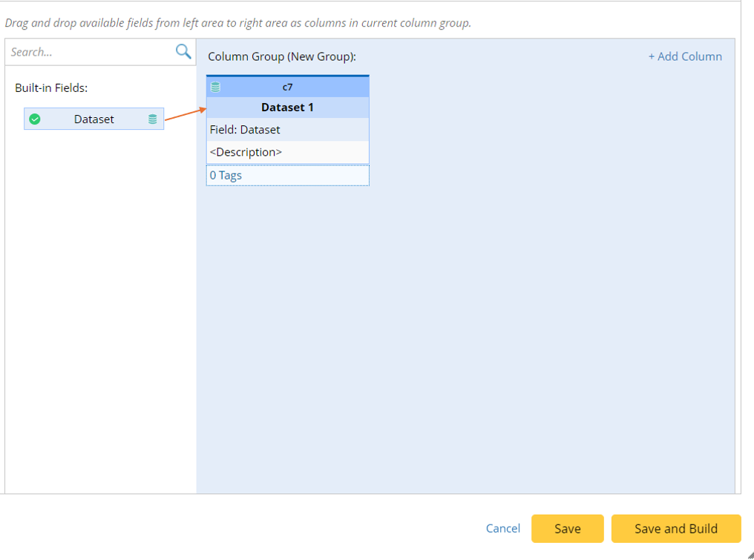Image resolution: width=754 pixels, height=560 pixels.
Task: Click the window resize grip corner
Action: [749, 554]
